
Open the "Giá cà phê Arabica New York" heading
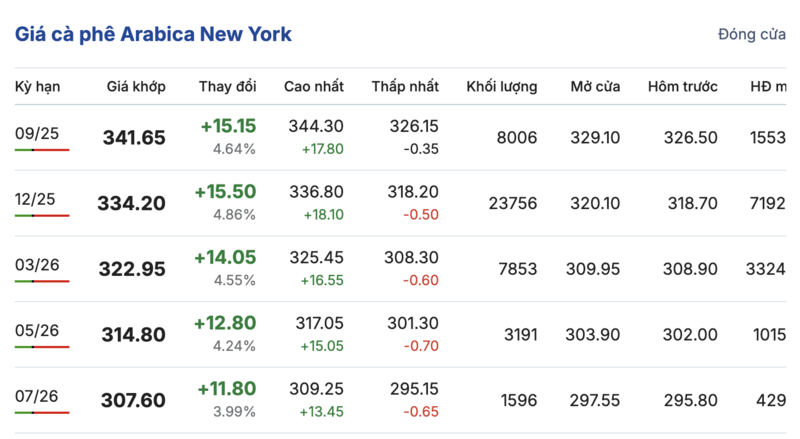click(153, 35)
